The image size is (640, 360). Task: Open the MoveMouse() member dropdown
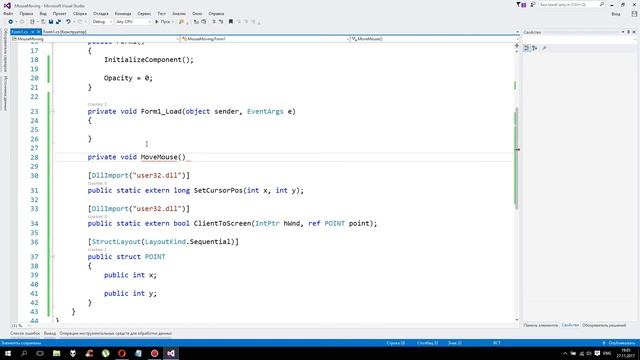(434, 39)
